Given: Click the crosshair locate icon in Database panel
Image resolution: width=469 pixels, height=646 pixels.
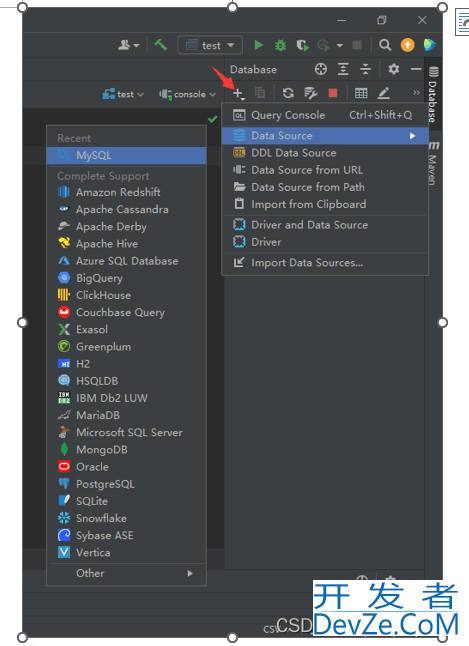Looking at the screenshot, I should tap(321, 69).
